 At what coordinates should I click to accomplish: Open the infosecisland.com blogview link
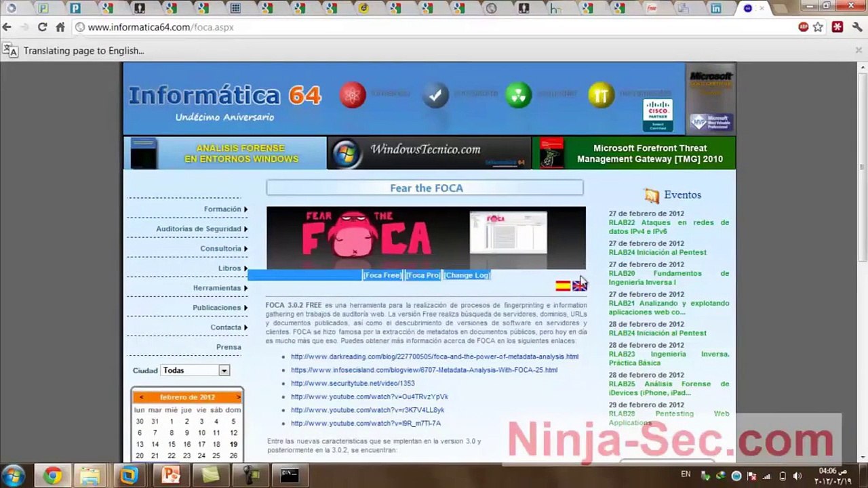tap(424, 370)
